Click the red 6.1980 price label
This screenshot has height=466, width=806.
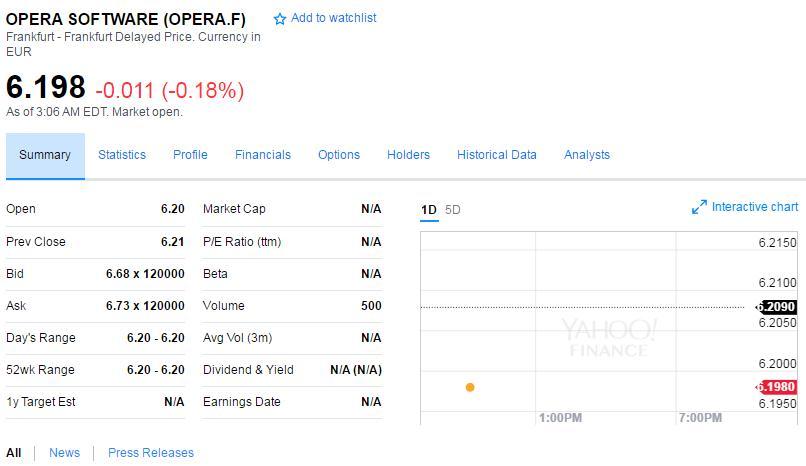click(x=776, y=387)
